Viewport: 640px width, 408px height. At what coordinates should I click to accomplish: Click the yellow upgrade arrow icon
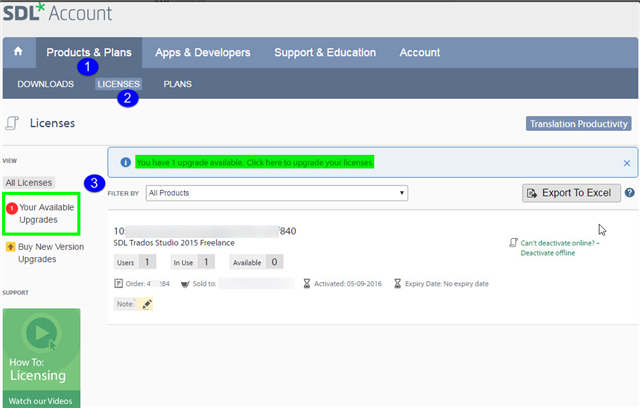11,246
